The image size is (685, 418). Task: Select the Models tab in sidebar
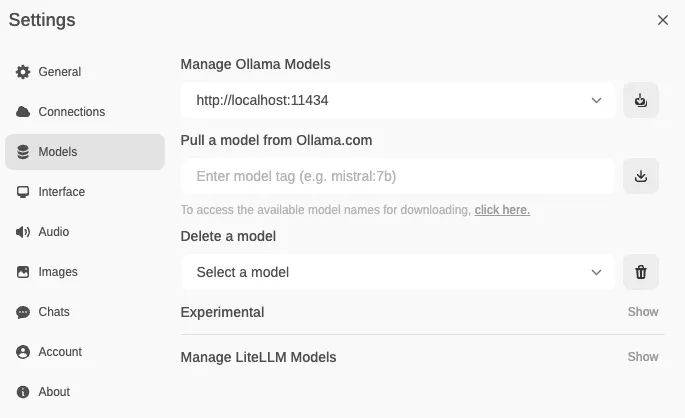click(x=58, y=152)
